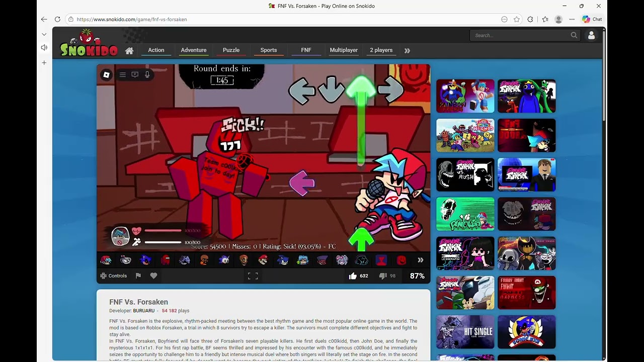Bookmark this page with the star icon

click(x=517, y=19)
